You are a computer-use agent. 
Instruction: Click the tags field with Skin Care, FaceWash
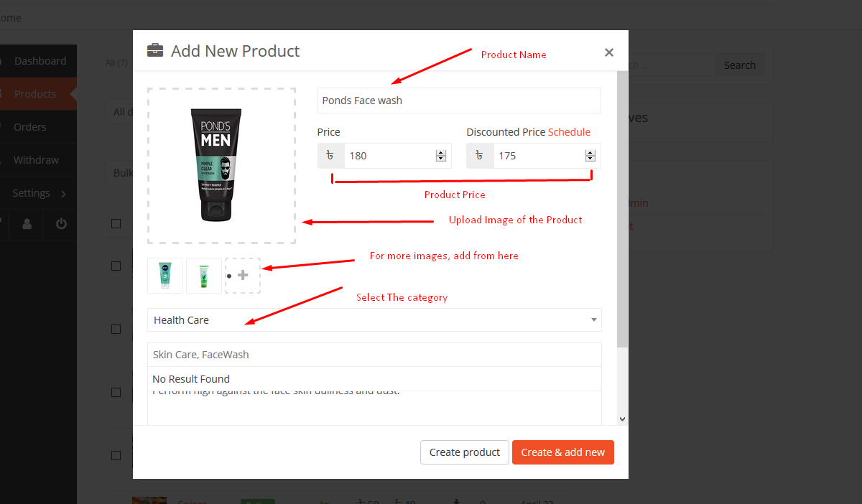(x=374, y=355)
